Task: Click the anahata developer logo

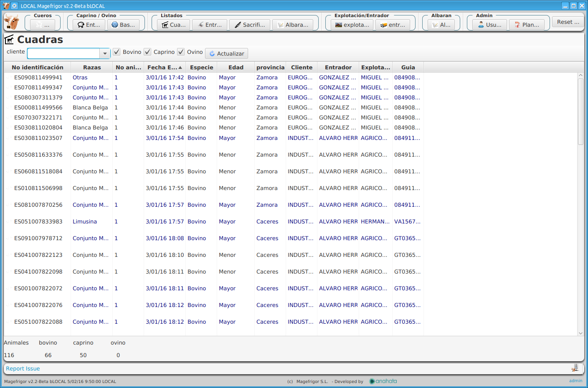Action: (x=383, y=381)
